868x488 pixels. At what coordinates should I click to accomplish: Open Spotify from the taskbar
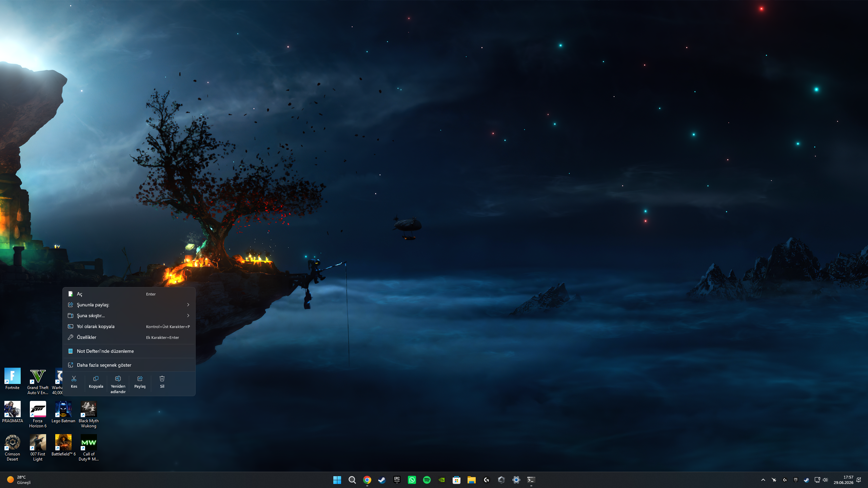[427, 480]
